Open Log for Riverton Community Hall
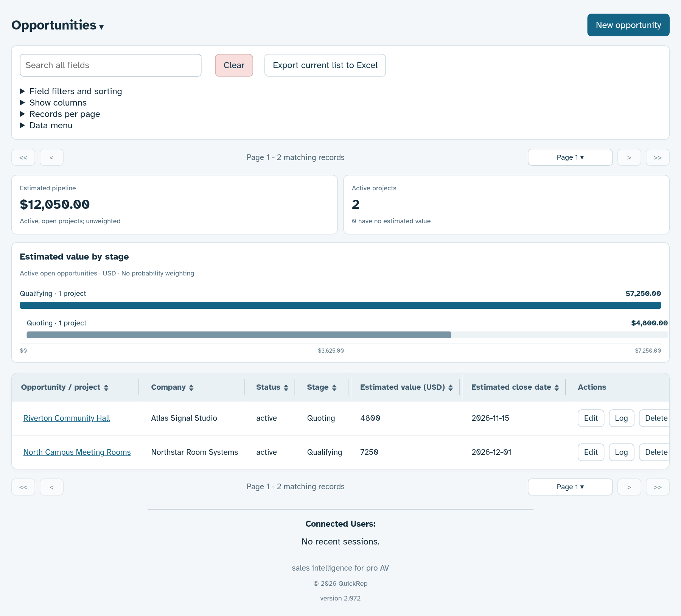681x616 pixels. click(621, 418)
